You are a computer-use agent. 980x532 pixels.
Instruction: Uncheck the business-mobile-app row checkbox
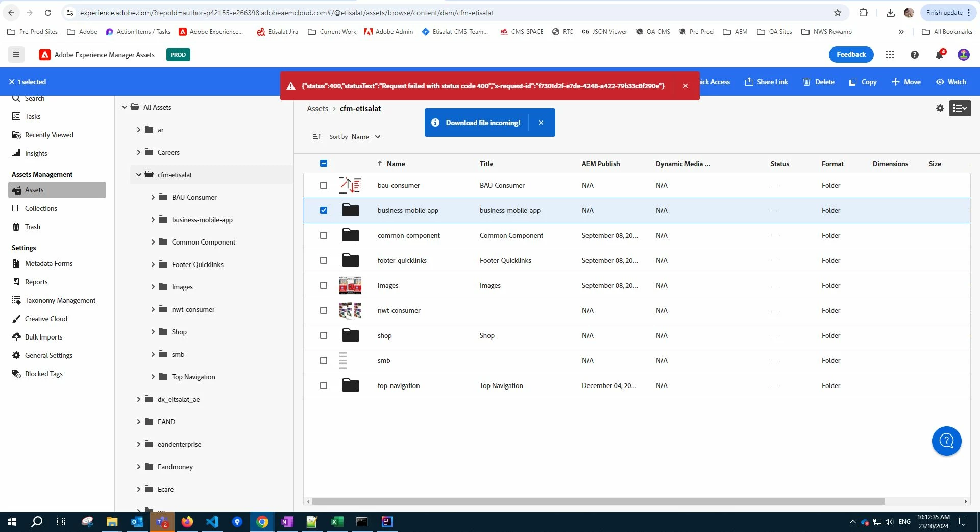point(324,210)
